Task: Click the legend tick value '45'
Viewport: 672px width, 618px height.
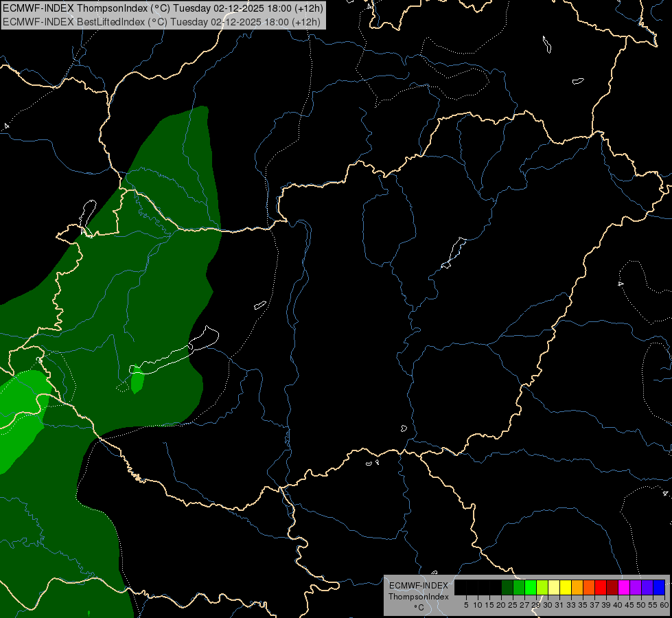Action: pyautogui.click(x=630, y=605)
